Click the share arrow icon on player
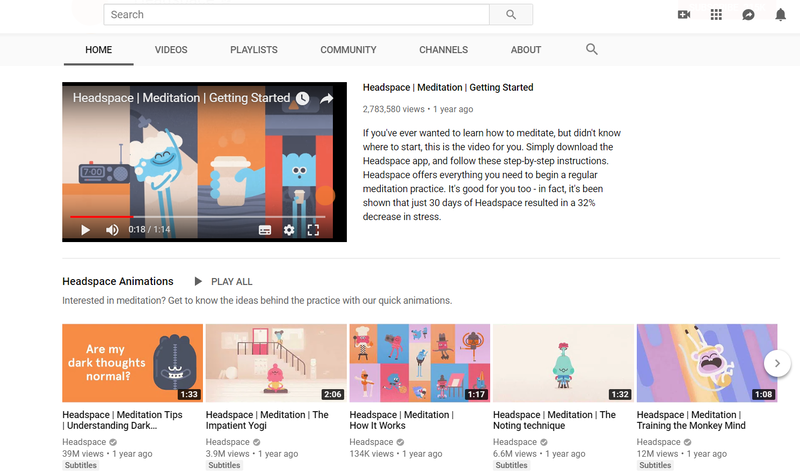The image size is (800, 475). coord(327,98)
